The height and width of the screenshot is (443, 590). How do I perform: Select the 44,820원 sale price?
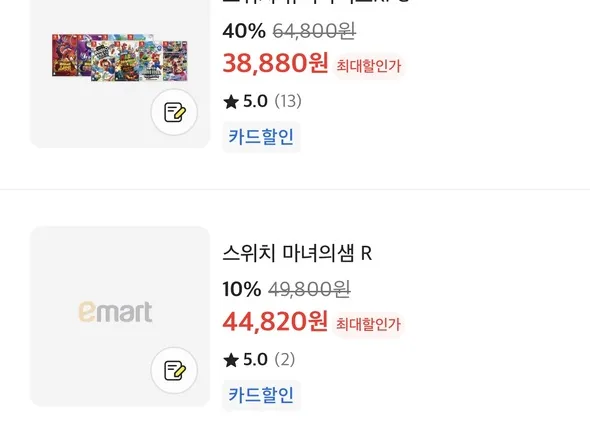(x=275, y=321)
